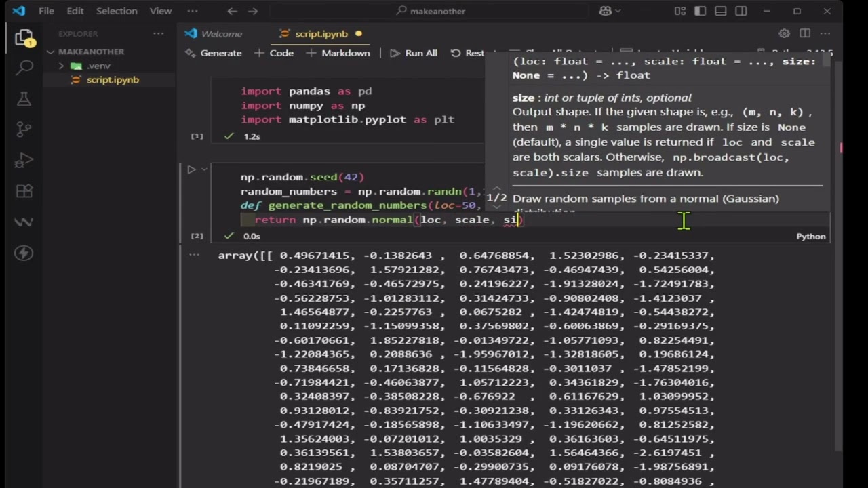The image size is (868, 488).
Task: Open the View menu
Action: pyautogui.click(x=161, y=11)
